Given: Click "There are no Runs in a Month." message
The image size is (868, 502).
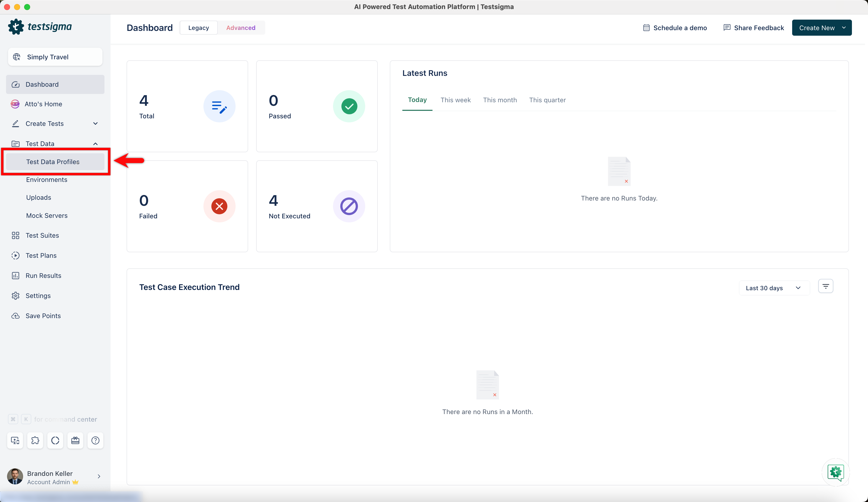Looking at the screenshot, I should coord(487,412).
